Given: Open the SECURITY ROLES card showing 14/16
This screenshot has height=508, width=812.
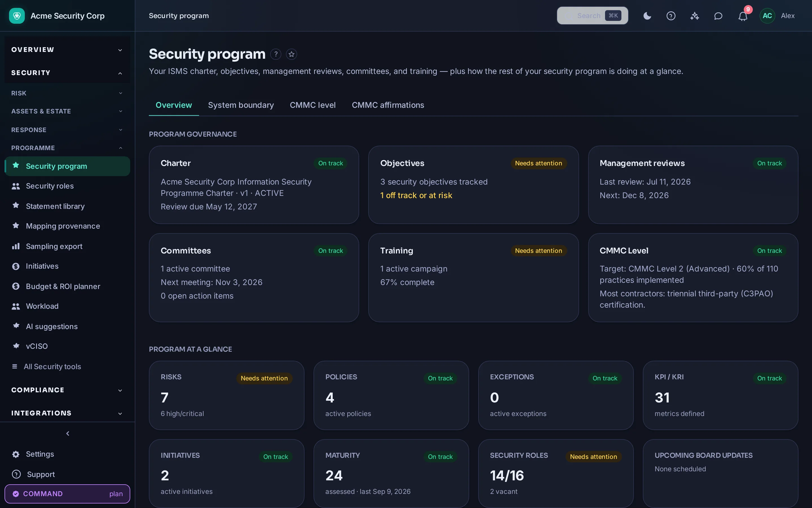Looking at the screenshot, I should pyautogui.click(x=556, y=474).
